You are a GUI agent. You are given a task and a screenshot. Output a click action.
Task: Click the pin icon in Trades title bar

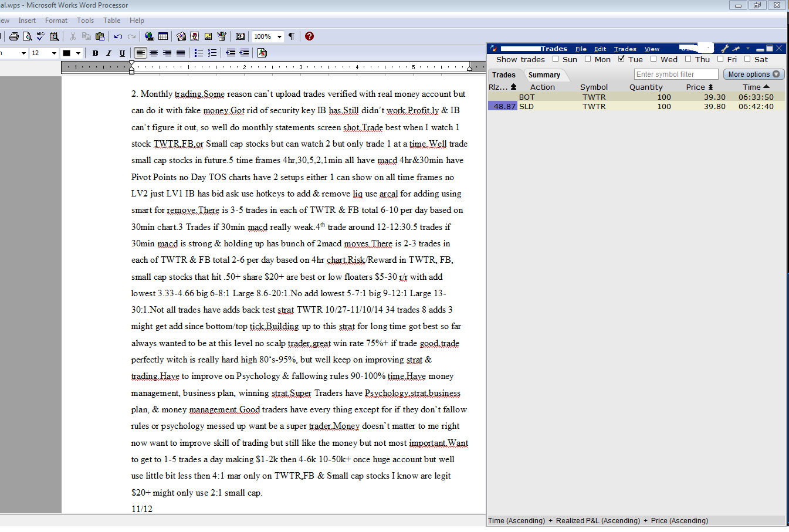click(736, 49)
